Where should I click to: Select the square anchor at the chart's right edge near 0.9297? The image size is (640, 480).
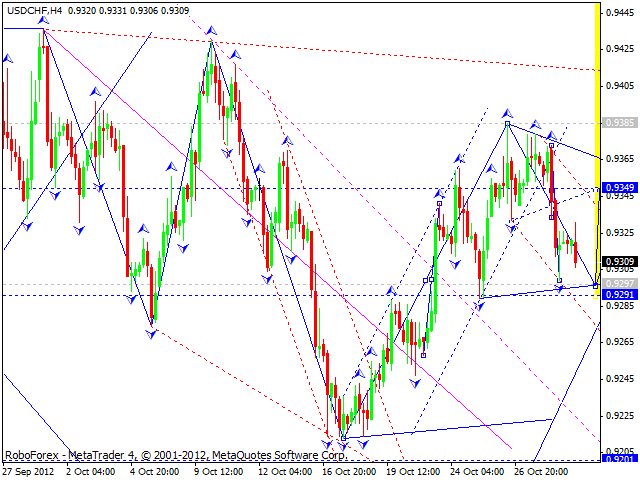[596, 286]
